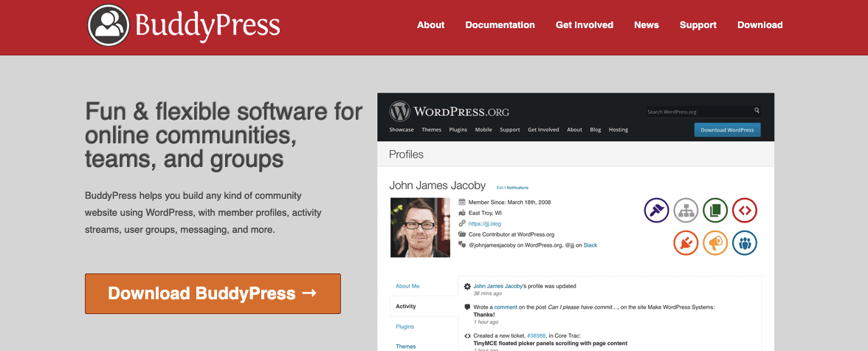Click the WordPress.org logo

(x=449, y=112)
